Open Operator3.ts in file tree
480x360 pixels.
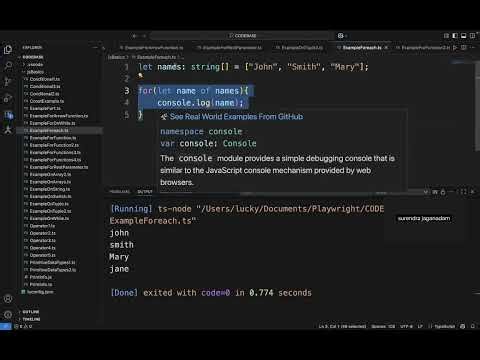(x=42, y=240)
